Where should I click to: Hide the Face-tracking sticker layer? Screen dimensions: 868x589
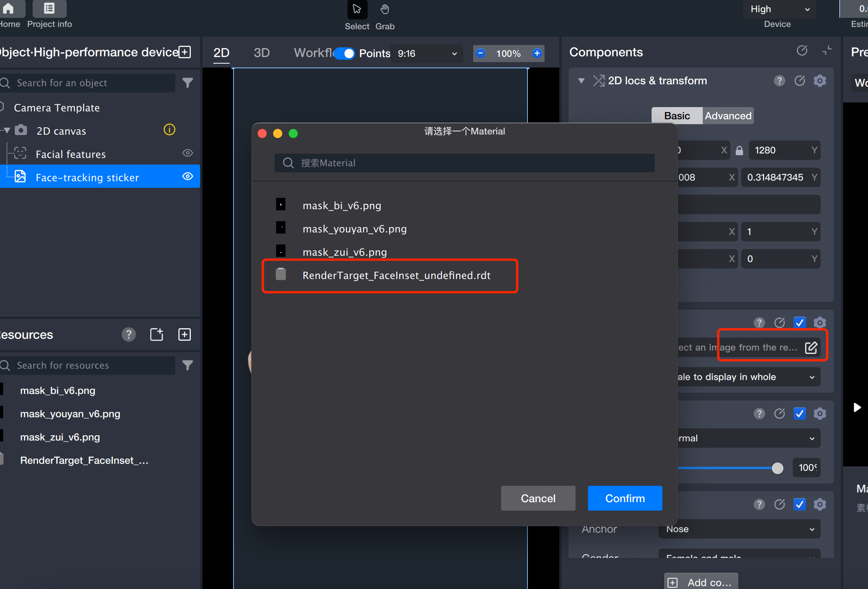coord(188,177)
